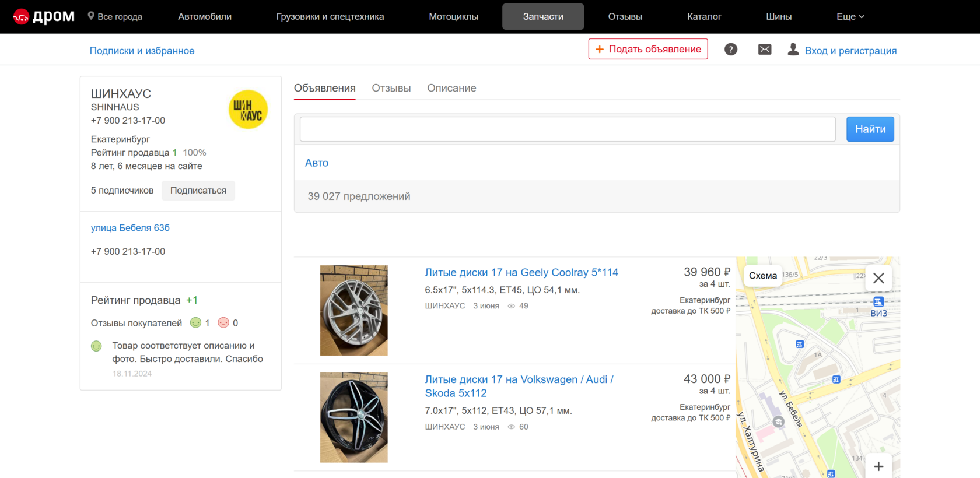Screen dimensions: 980x478
Task: Click Подать объявление button
Action: click(x=648, y=49)
